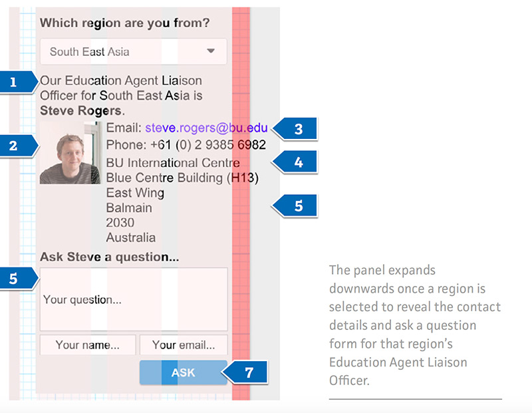Click the upper callout arrow labeled 5
The image size is (532, 413).
(298, 206)
